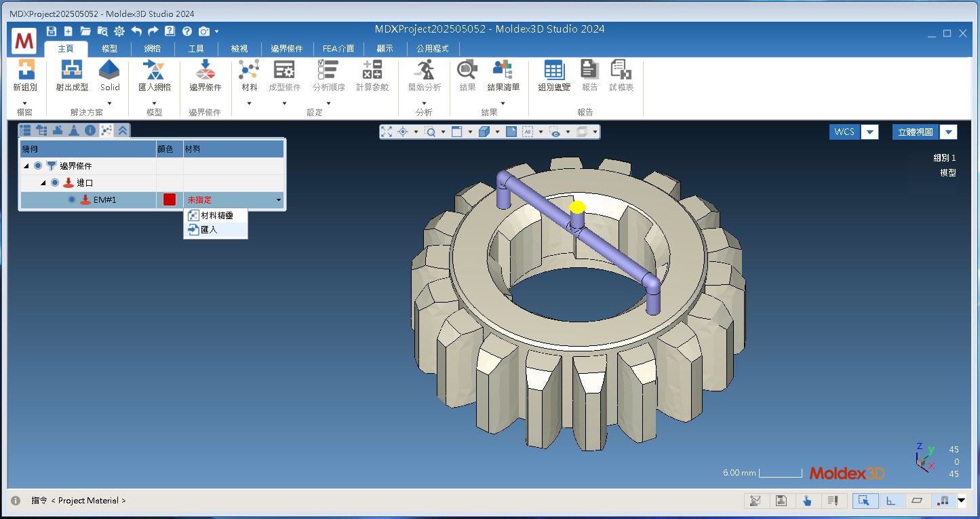Open the 公用程式 ribbon tab

pyautogui.click(x=433, y=49)
